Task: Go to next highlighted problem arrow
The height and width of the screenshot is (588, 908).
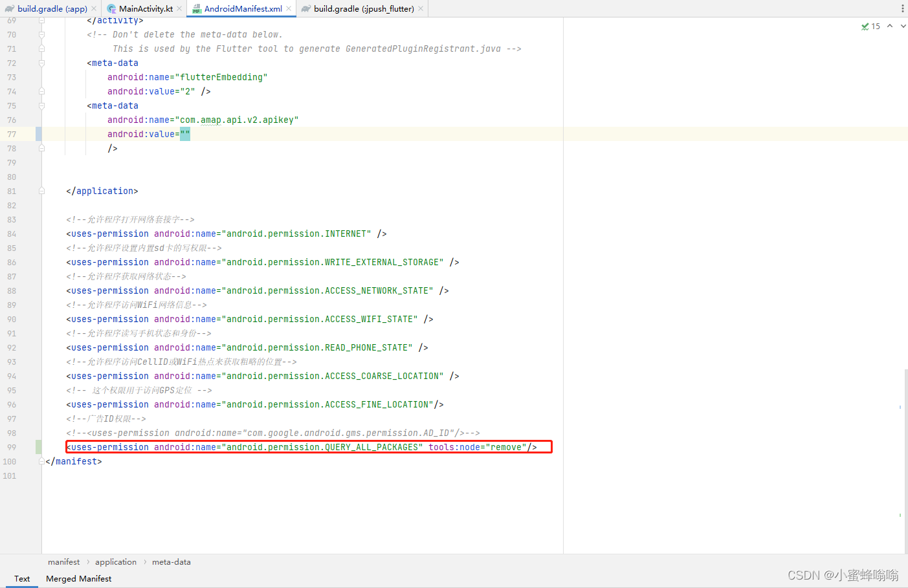Action: tap(903, 26)
